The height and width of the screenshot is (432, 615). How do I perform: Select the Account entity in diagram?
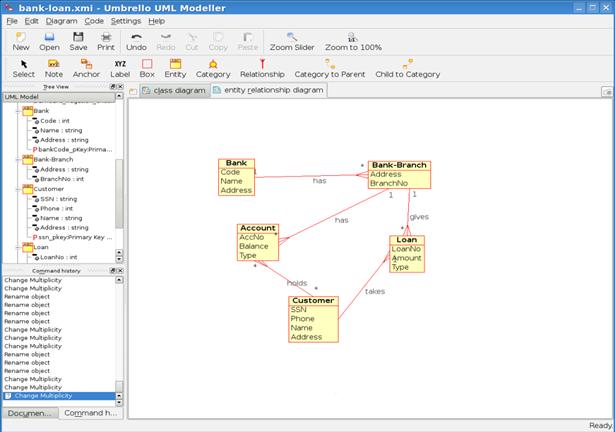258,242
